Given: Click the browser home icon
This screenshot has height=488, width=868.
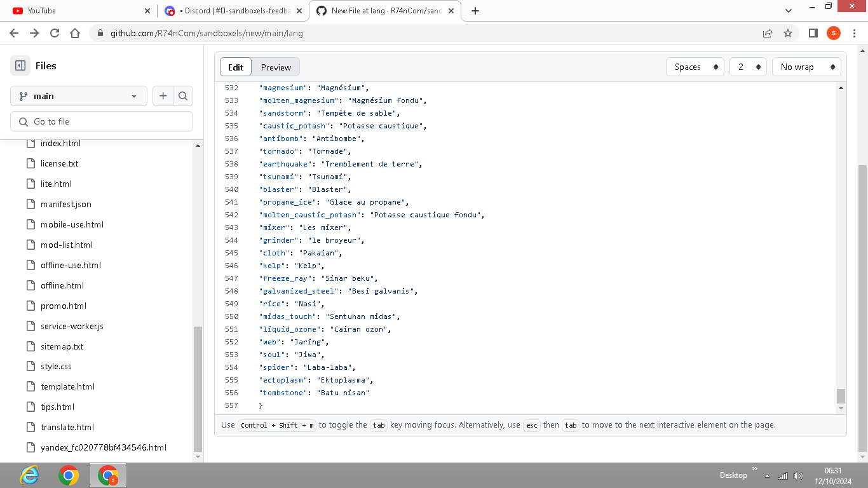Looking at the screenshot, I should (73, 33).
